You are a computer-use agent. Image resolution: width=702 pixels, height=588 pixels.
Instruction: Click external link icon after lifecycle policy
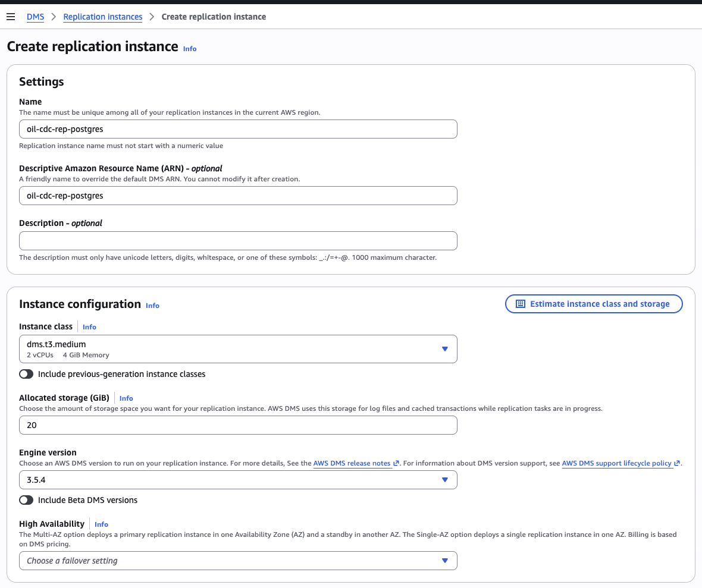click(x=677, y=463)
